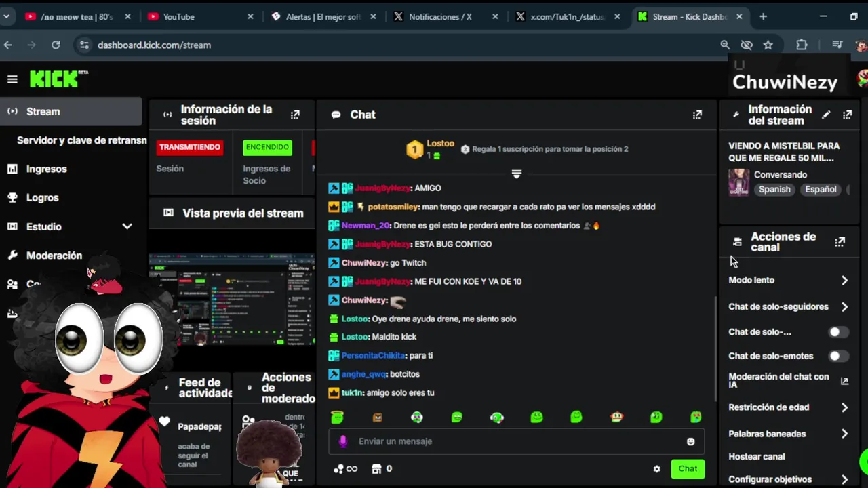Click the Spanish tag chip
This screenshot has height=488, width=868.
coord(774,189)
